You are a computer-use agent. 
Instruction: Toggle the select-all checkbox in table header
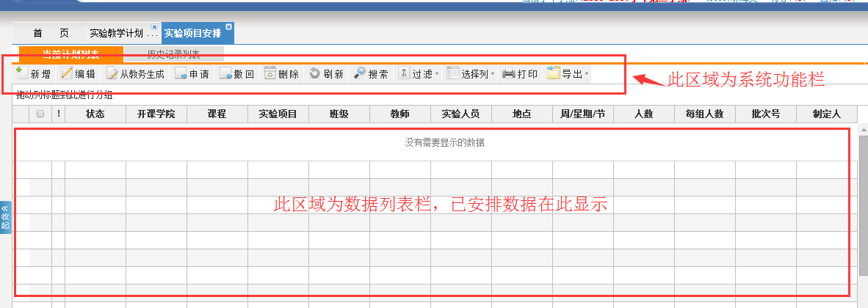[x=40, y=114]
